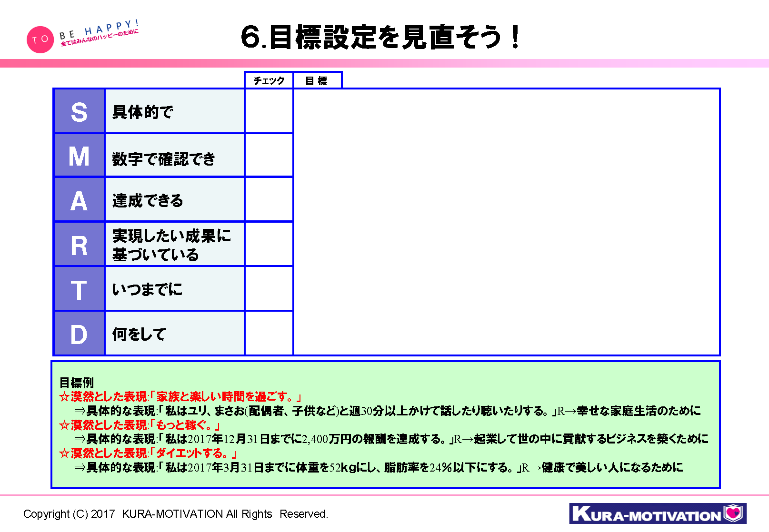Click the D letter cell
Viewport: 769px width, 532px height.
coord(79,334)
